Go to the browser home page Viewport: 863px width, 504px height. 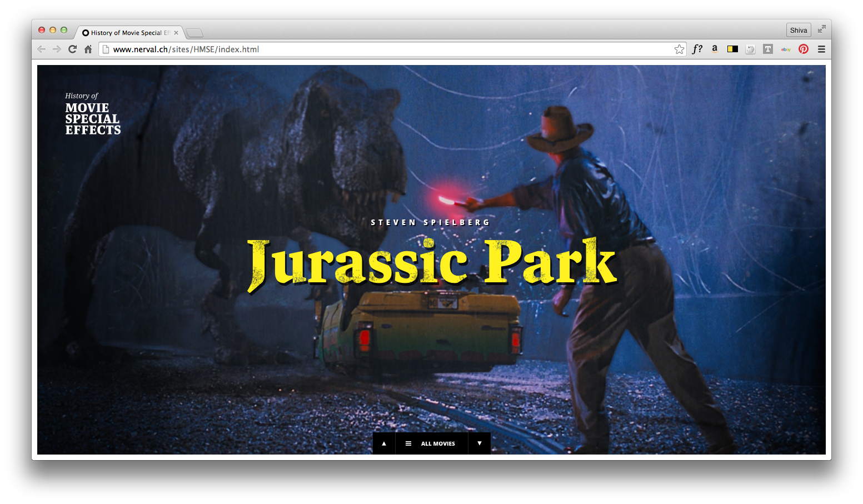coord(88,49)
